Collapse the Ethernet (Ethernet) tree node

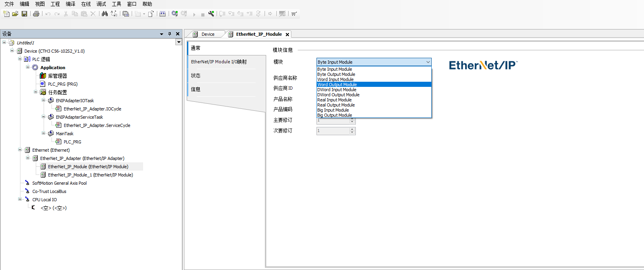click(x=20, y=150)
